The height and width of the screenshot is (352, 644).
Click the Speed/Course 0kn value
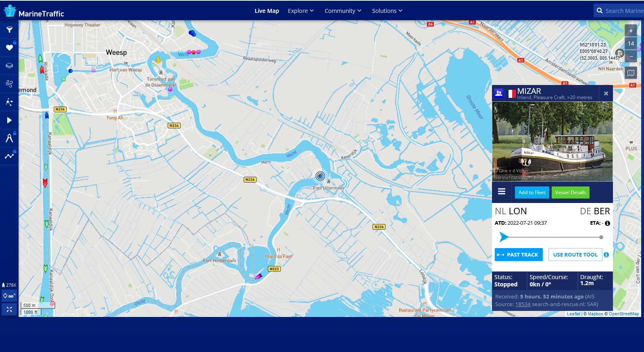tap(540, 284)
